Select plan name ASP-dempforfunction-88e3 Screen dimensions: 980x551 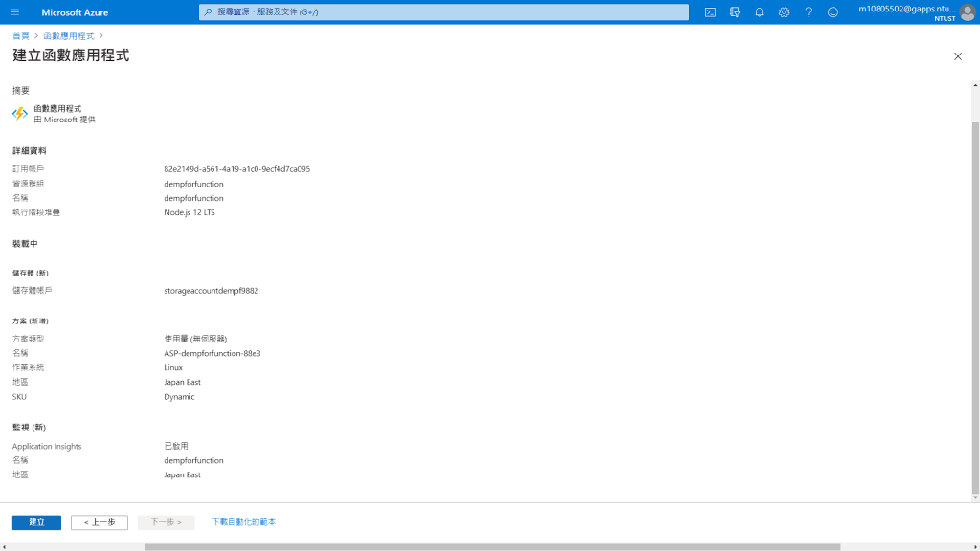(x=212, y=353)
